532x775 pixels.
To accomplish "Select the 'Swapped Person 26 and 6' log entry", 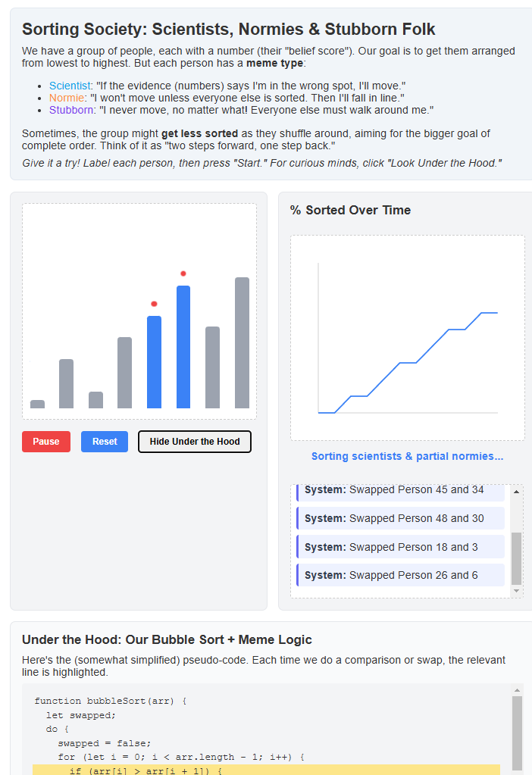I will [400, 575].
